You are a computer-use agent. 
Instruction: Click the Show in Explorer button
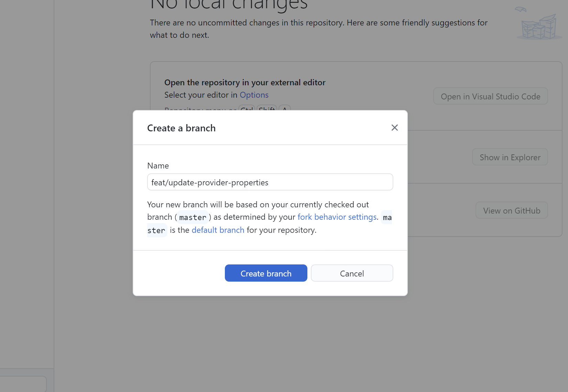point(510,157)
